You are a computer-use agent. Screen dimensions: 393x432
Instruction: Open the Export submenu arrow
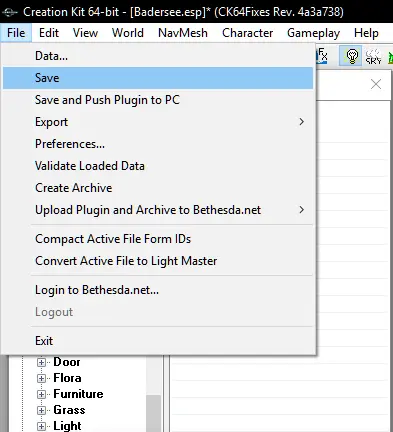[301, 122]
